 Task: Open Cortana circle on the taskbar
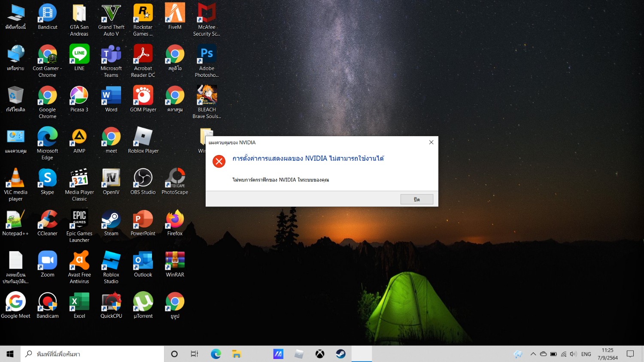[x=174, y=354]
